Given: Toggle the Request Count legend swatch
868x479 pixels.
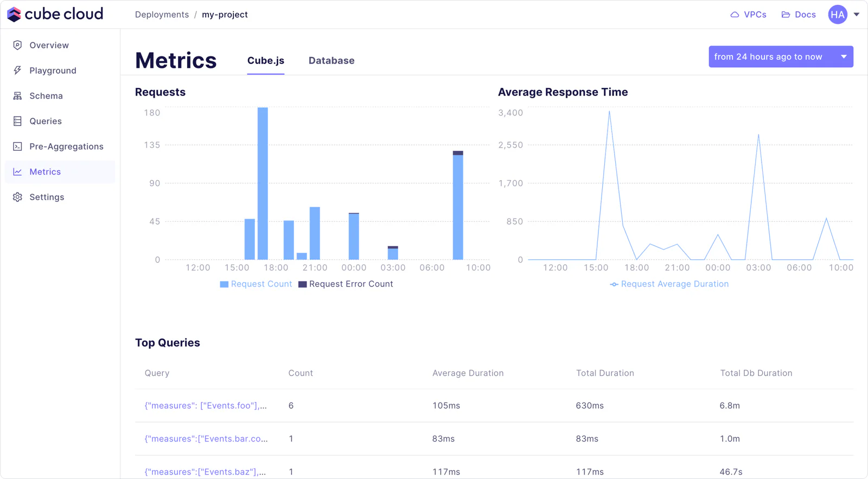Looking at the screenshot, I should [224, 284].
